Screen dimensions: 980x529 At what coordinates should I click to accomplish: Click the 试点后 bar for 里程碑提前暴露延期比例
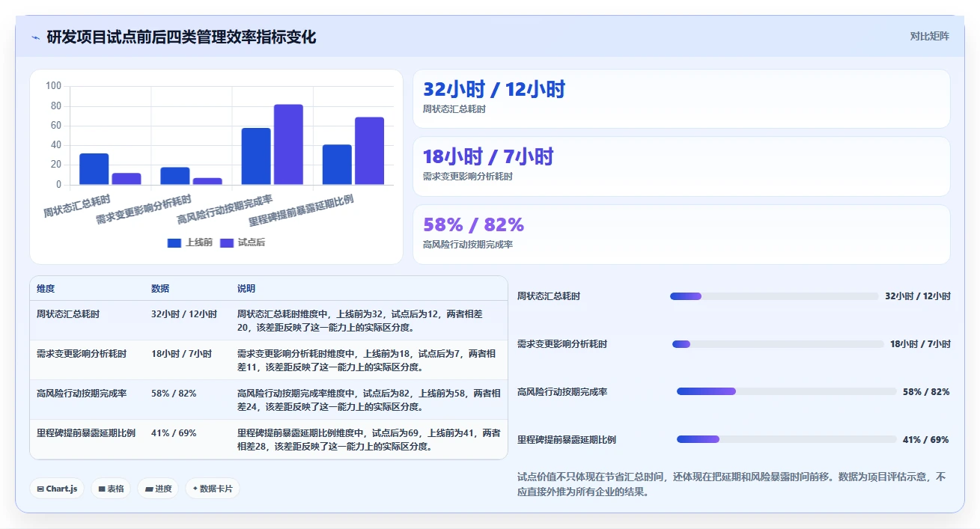coord(369,151)
